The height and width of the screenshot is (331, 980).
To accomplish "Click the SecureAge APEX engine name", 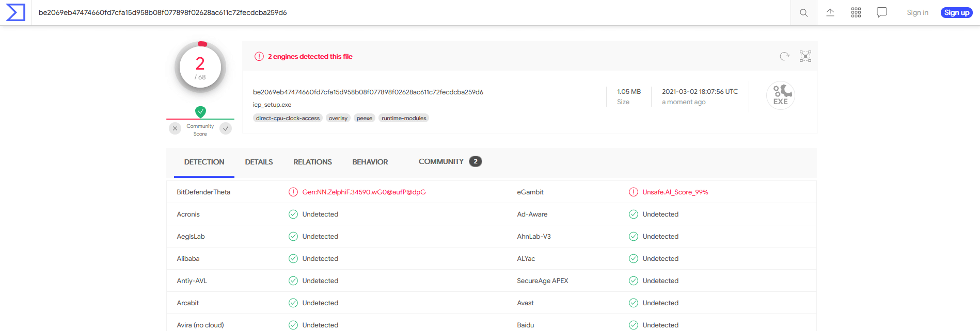I will pos(543,280).
